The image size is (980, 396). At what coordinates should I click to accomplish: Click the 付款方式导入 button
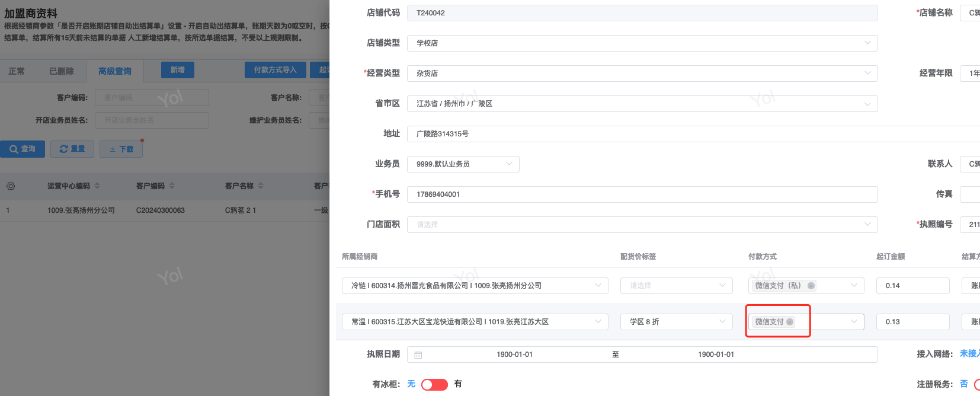275,70
